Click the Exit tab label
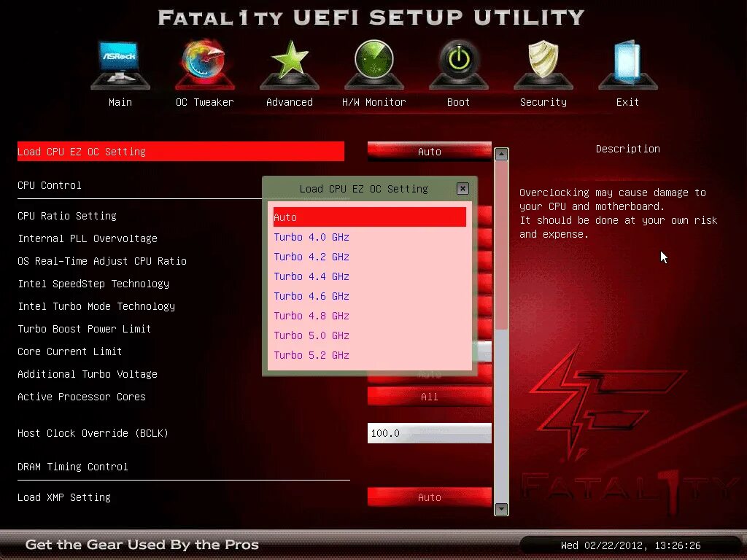The width and height of the screenshot is (747, 560). point(627,102)
